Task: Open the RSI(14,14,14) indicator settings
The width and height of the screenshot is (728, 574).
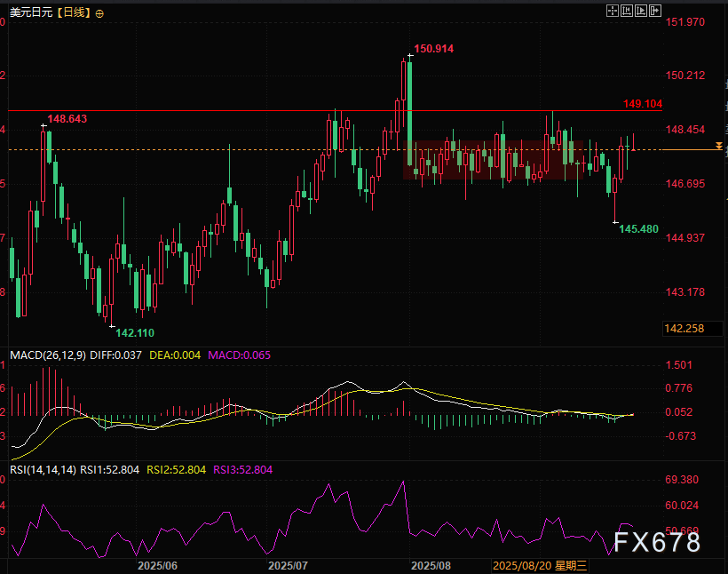Action: pyautogui.click(x=42, y=469)
